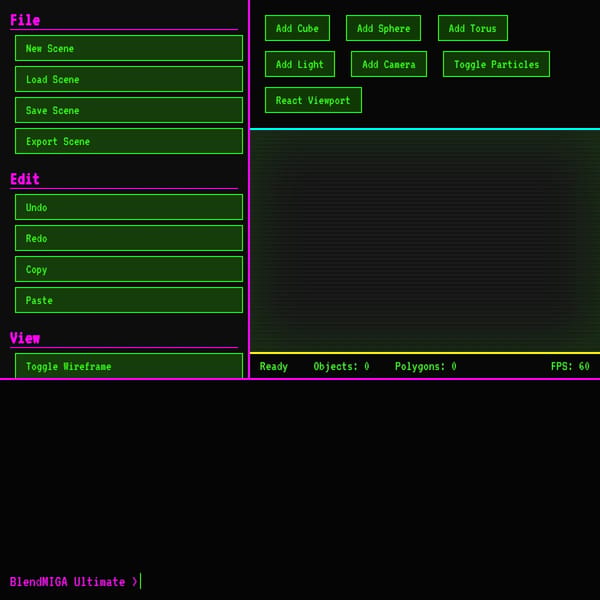Click the Ready status text

274,366
